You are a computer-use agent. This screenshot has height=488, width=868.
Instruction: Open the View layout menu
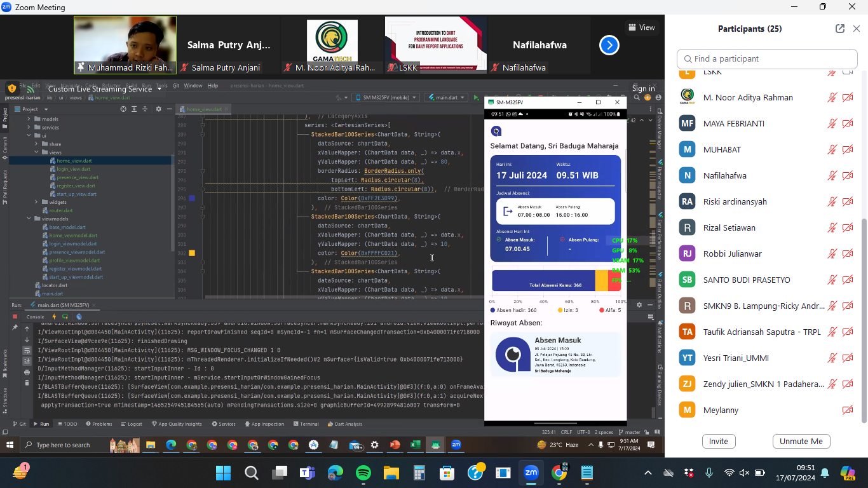pos(641,27)
